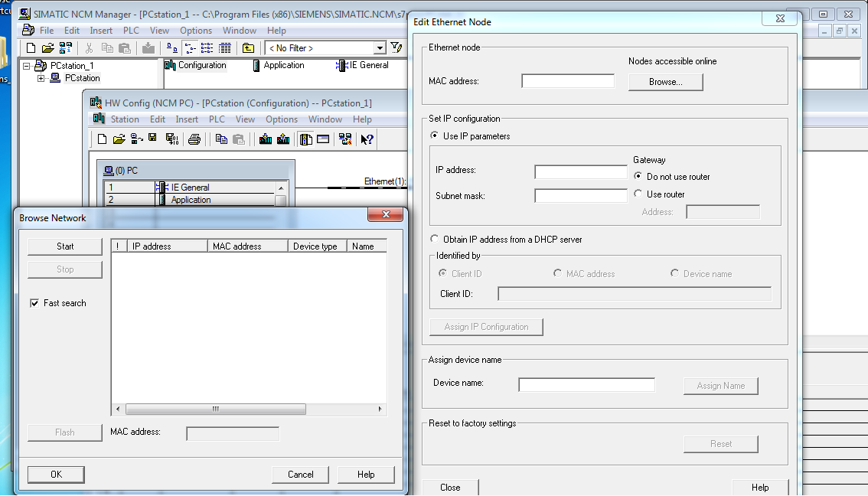Click Download icon in NCM Manager toolbar
Viewport: 868px width, 496px height.
click(148, 48)
